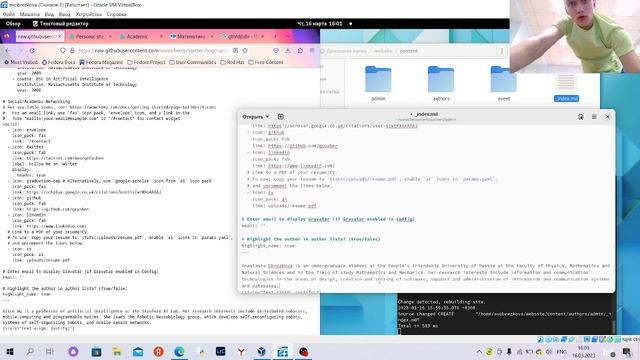
Task: Click the shield tracking protection icon
Action: pyautogui.click(x=62, y=51)
